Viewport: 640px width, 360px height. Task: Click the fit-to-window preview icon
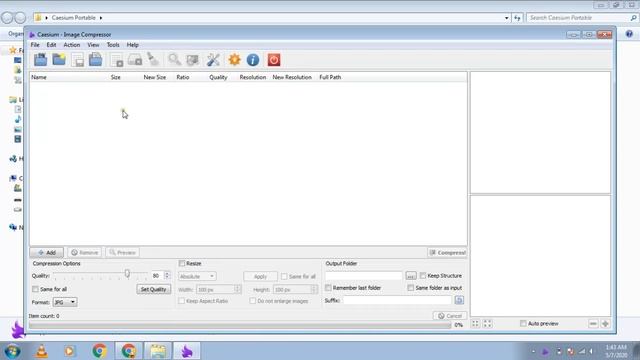476,324
